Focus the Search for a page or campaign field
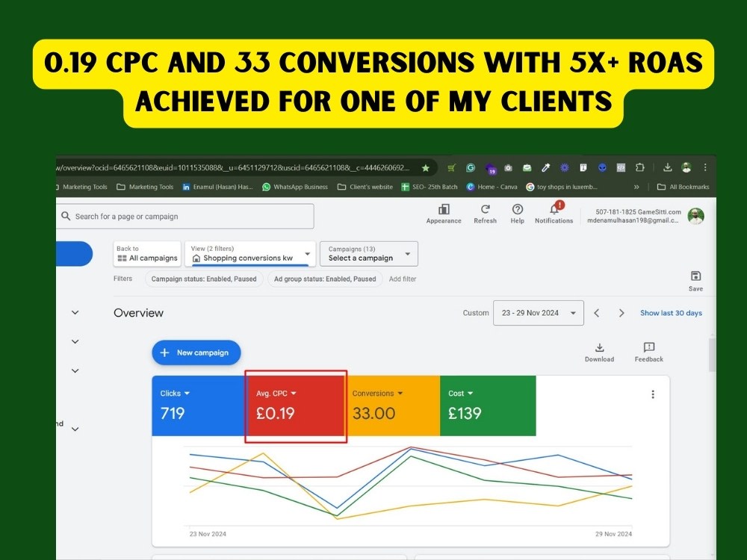The image size is (747, 560). [x=185, y=217]
